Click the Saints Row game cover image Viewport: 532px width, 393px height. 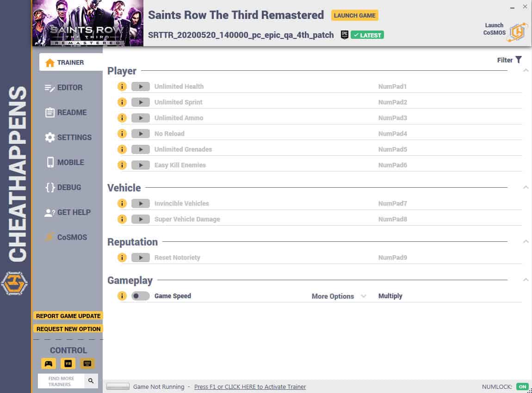point(88,23)
